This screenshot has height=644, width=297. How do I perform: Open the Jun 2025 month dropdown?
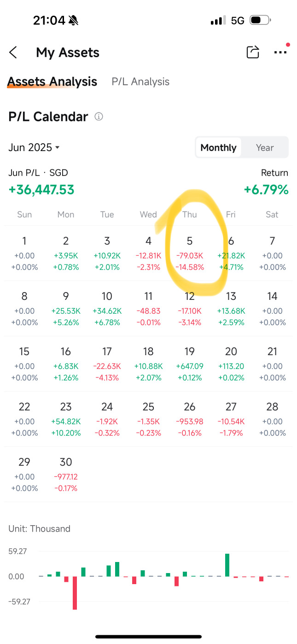click(34, 147)
